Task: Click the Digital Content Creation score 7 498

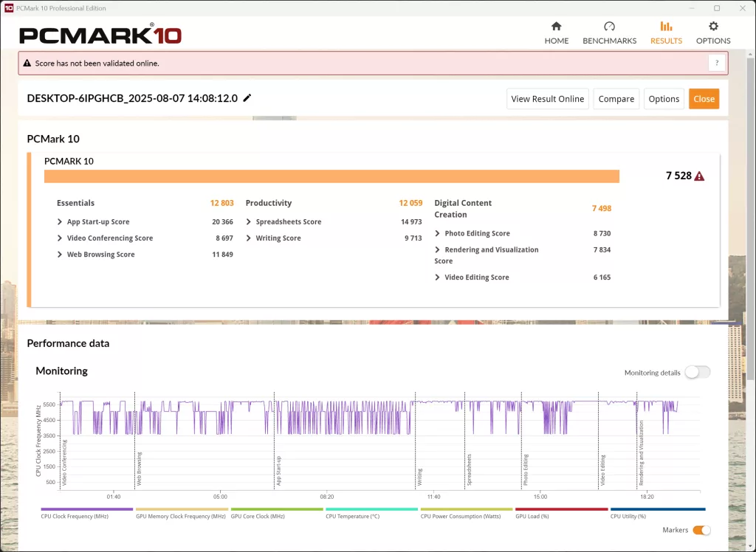Action: [x=602, y=208]
